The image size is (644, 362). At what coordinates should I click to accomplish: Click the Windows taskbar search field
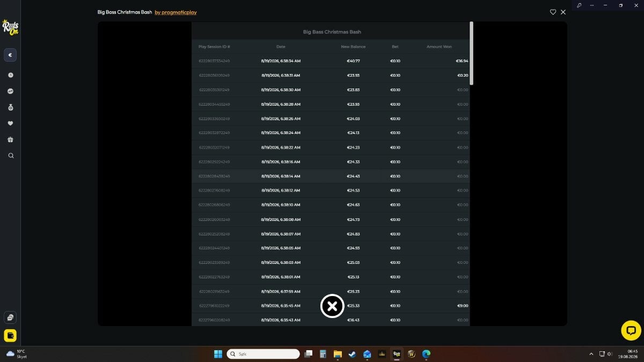[263, 354]
